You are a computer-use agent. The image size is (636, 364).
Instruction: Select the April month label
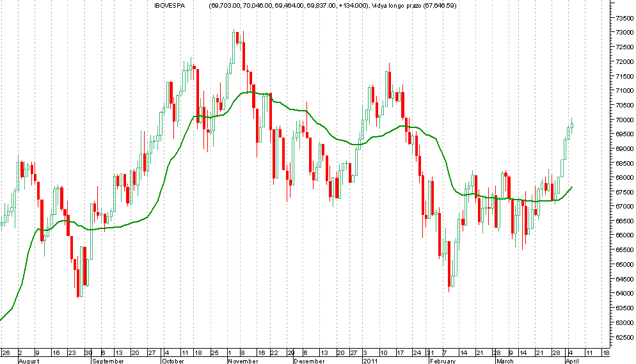[571, 361]
